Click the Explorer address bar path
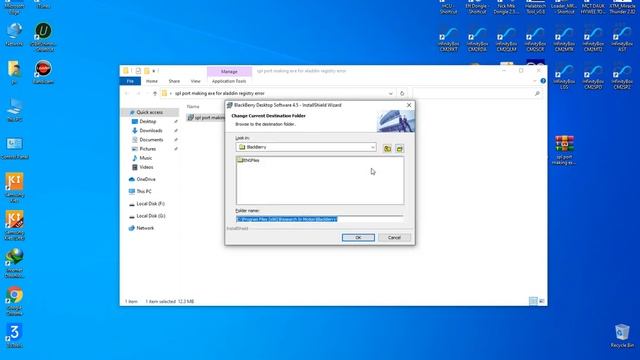 point(220,93)
